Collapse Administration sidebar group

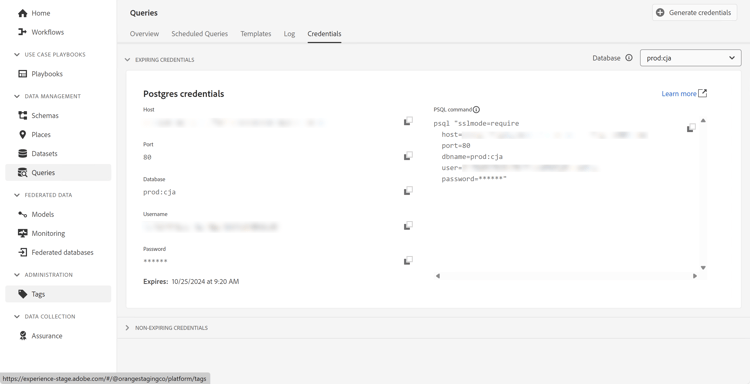[x=17, y=275]
